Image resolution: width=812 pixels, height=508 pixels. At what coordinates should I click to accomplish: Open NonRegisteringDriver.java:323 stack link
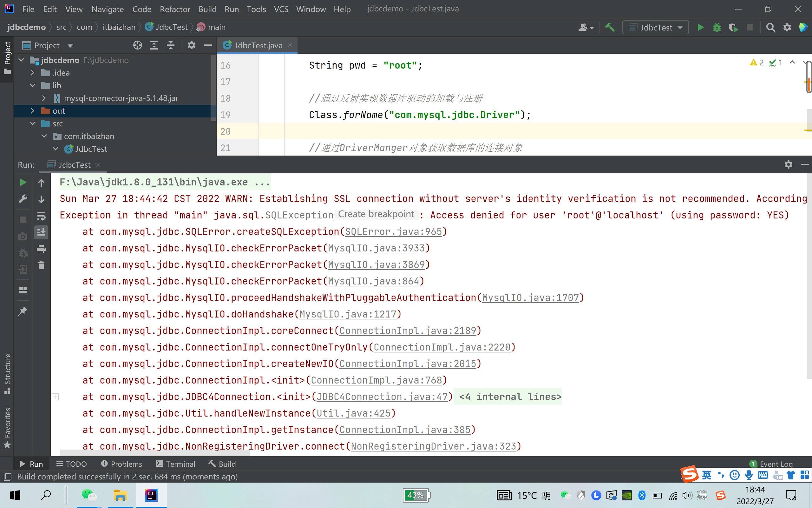pyautogui.click(x=434, y=446)
